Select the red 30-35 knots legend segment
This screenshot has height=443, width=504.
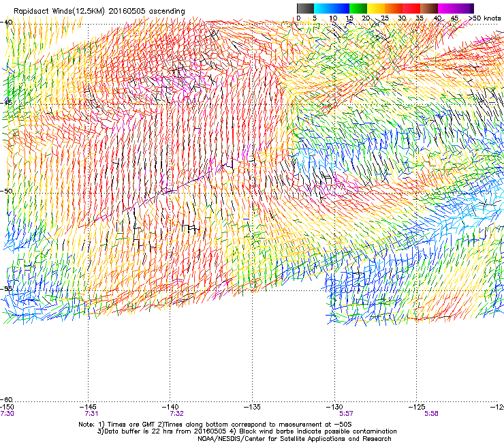point(411,8)
